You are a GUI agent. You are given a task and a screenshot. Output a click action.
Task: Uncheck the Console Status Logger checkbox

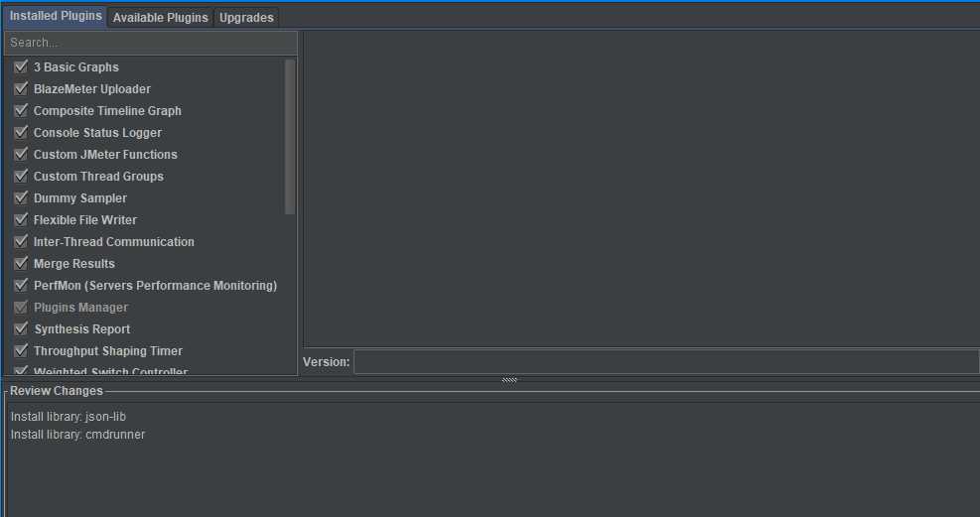(21, 132)
